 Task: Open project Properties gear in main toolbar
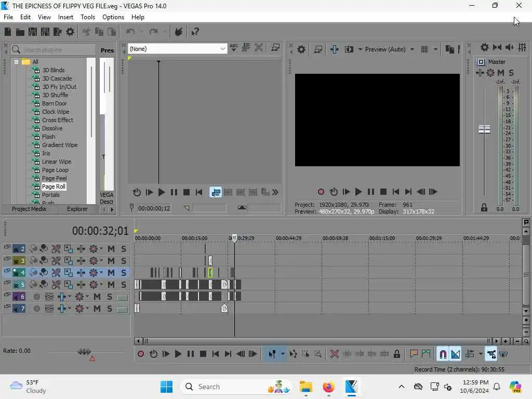click(x=70, y=32)
